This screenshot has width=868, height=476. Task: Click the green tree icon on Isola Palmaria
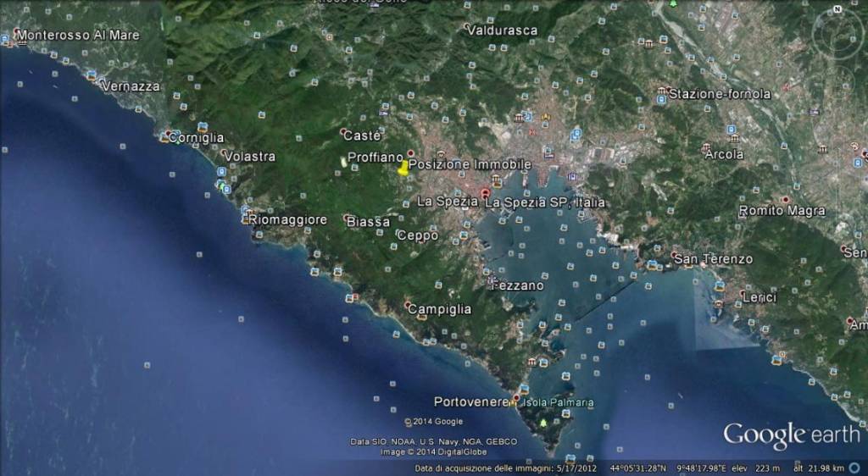[543, 421]
